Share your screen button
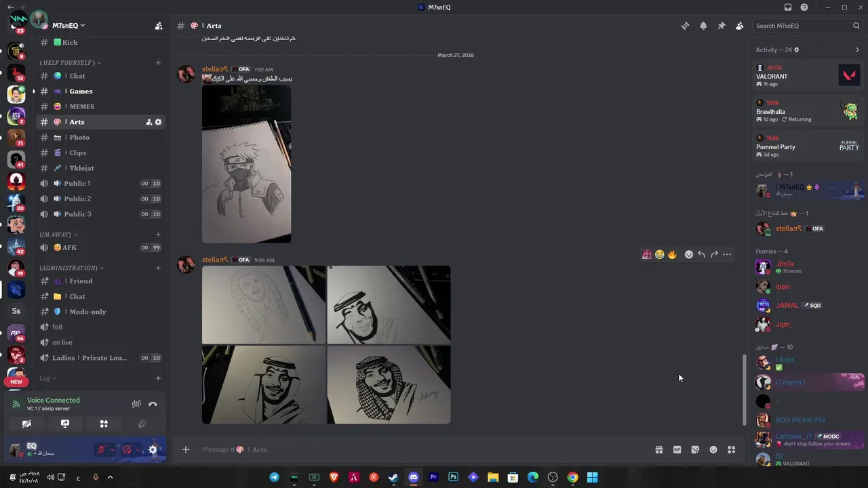Screen dimensions: 868x488 coord(65,424)
